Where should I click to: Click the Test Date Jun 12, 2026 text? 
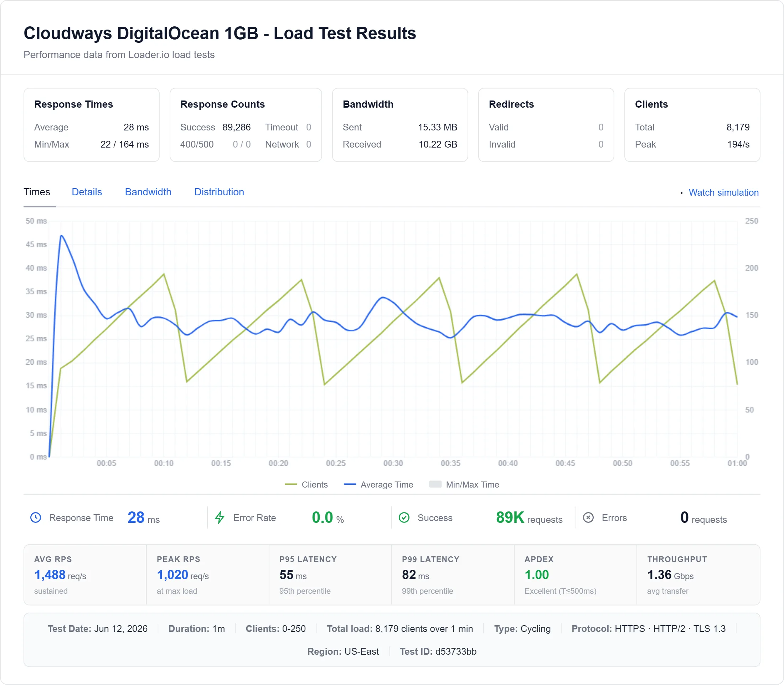(x=98, y=629)
